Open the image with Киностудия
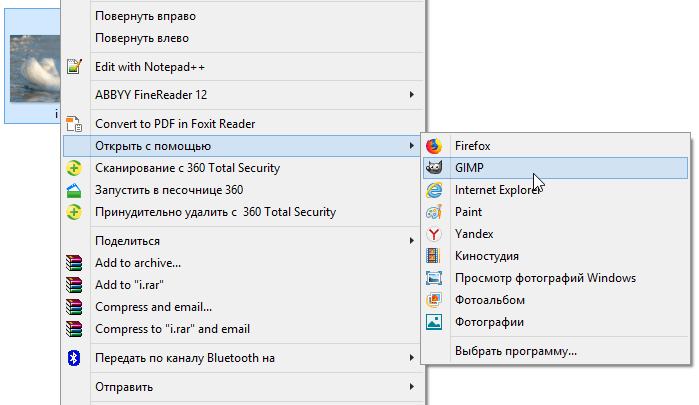This screenshot has height=405, width=699. point(555,256)
